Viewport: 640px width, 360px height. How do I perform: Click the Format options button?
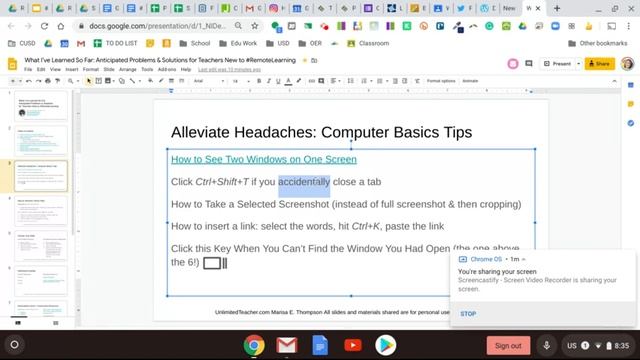[441, 81]
